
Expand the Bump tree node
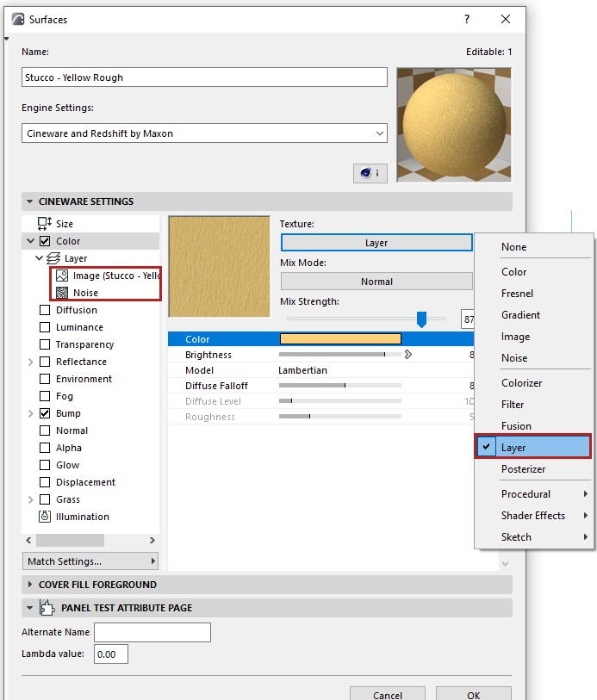pos(30,413)
